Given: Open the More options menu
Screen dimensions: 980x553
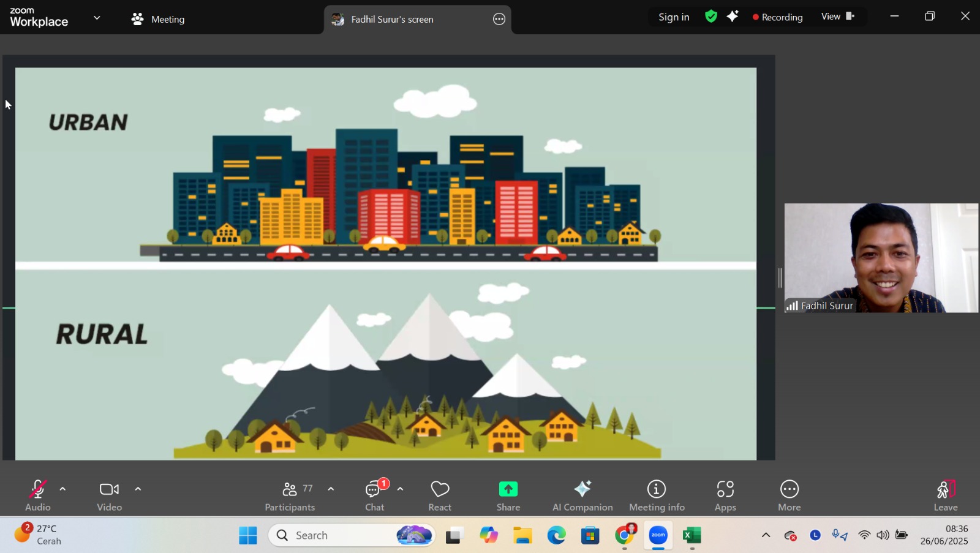Looking at the screenshot, I should coord(789,495).
